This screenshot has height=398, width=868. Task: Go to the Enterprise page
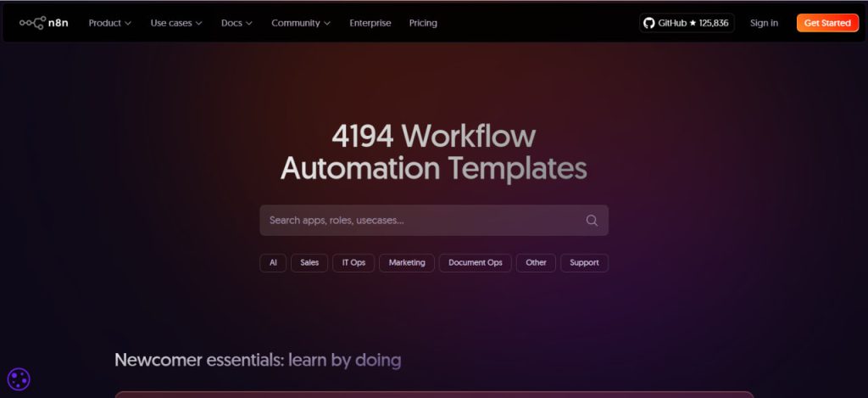[370, 23]
